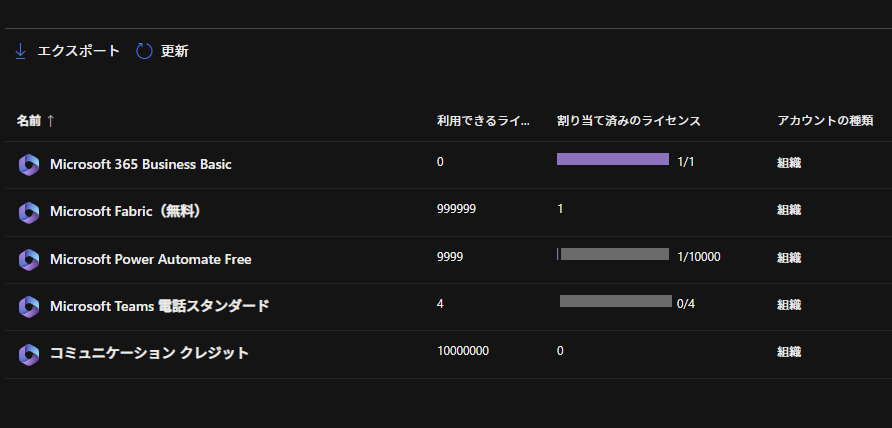Click the export download arrow icon
The height and width of the screenshot is (428, 892).
20,52
